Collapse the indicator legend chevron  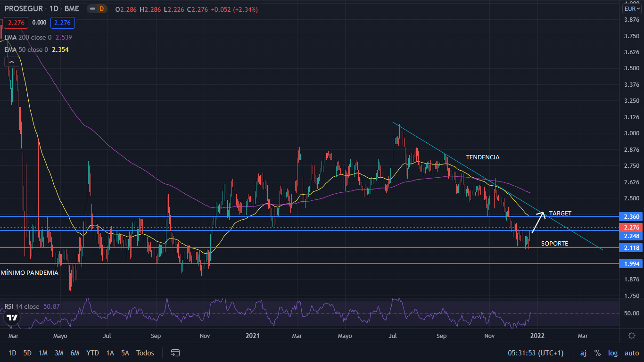coord(12,62)
